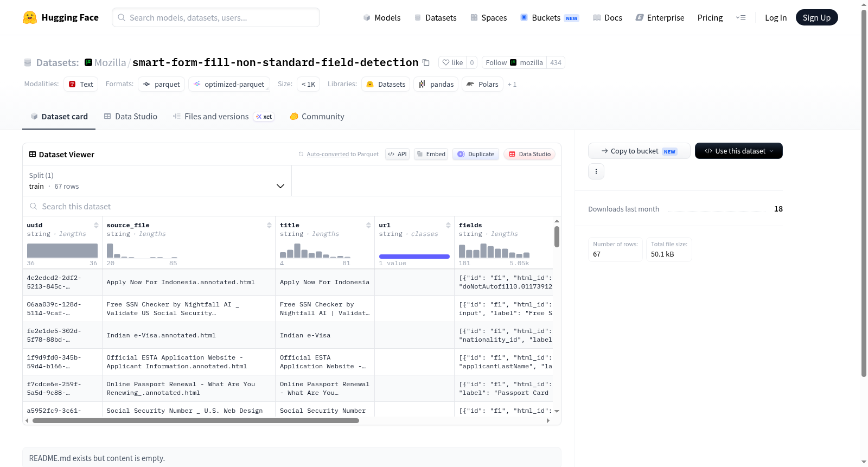
Task: Open the API button in Dataset Viewer
Action: pyautogui.click(x=397, y=154)
